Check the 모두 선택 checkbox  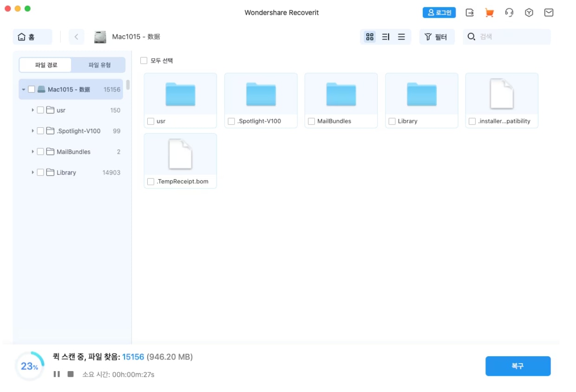144,60
